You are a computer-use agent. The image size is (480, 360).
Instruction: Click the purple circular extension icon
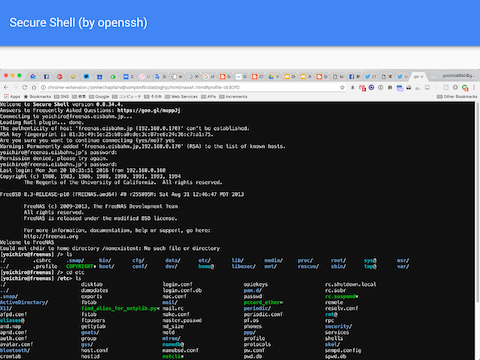pos(371,87)
